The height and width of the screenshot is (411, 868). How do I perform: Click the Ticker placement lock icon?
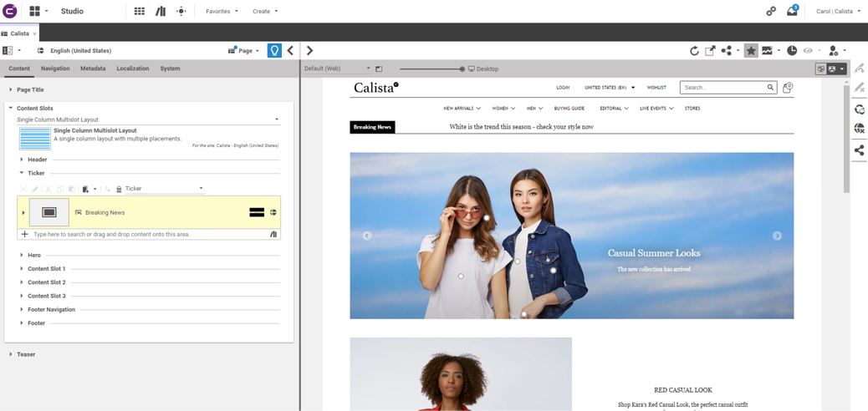[119, 189]
